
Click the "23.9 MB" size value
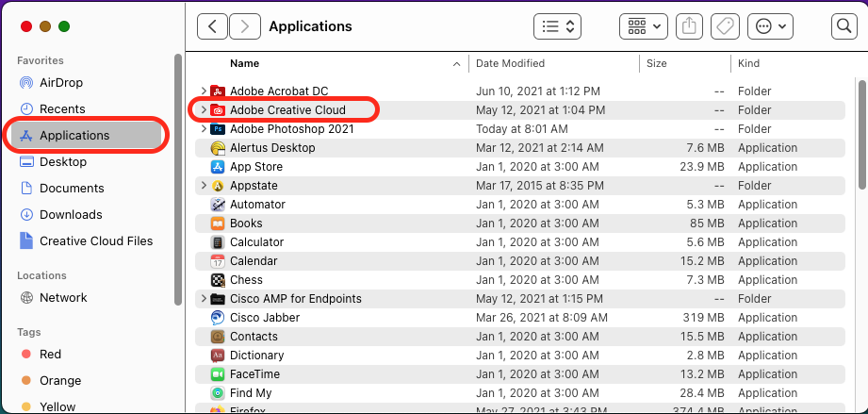click(x=701, y=167)
